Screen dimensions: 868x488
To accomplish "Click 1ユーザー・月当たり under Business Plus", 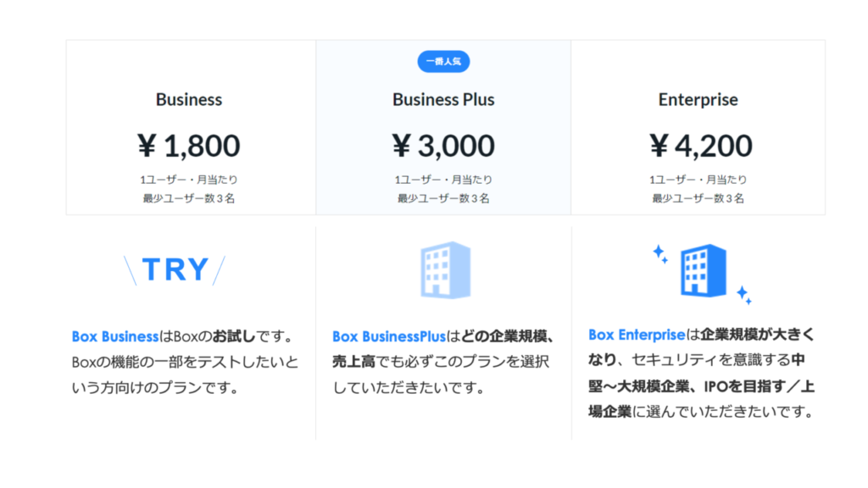I will pos(443,180).
